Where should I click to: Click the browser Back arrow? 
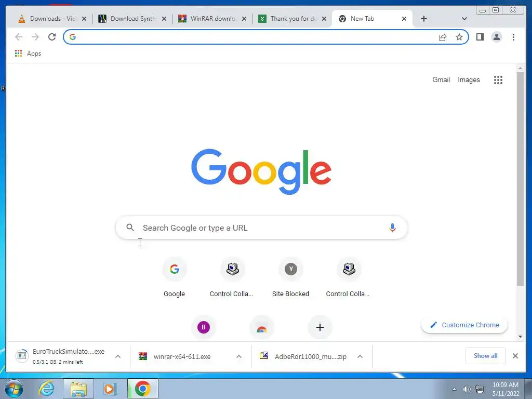point(19,37)
